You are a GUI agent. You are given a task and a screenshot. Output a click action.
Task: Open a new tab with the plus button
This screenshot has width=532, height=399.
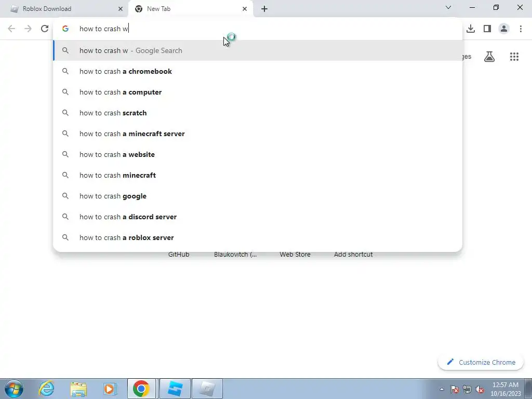click(x=264, y=9)
